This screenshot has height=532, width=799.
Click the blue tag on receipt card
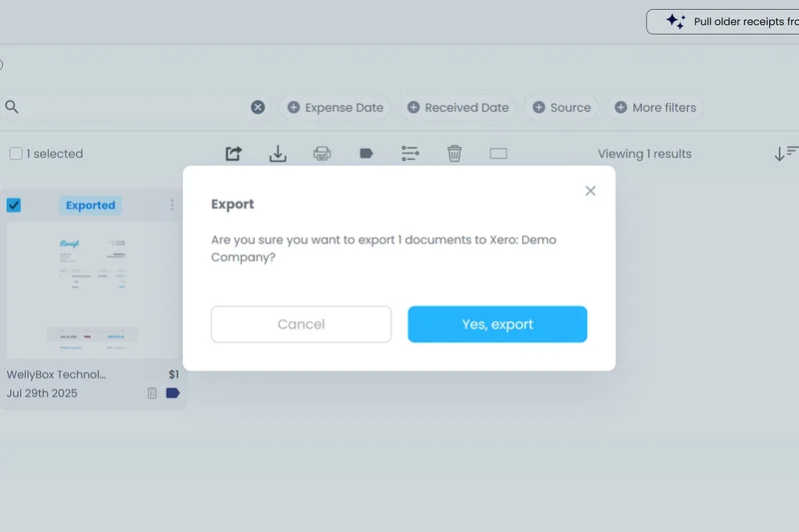[173, 393]
